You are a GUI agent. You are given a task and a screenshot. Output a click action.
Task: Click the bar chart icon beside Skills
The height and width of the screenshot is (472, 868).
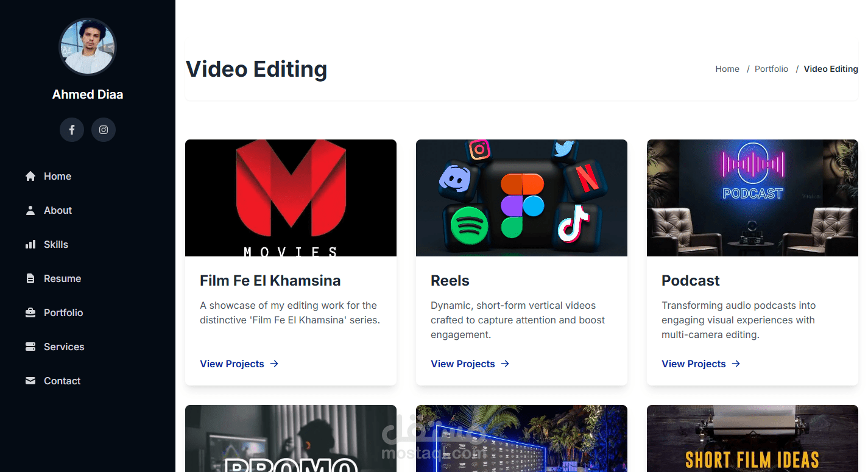tap(30, 244)
